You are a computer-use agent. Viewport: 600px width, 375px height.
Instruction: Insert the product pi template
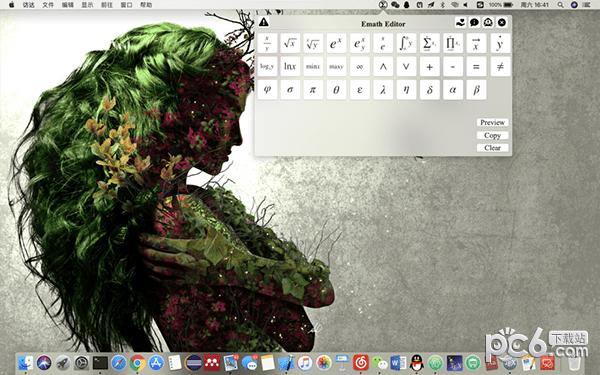pyautogui.click(x=453, y=43)
